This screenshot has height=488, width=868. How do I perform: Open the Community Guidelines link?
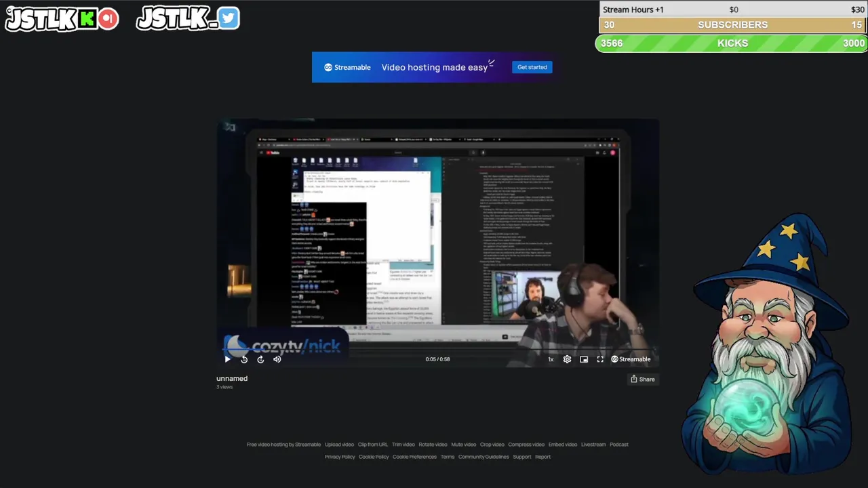pos(484,457)
